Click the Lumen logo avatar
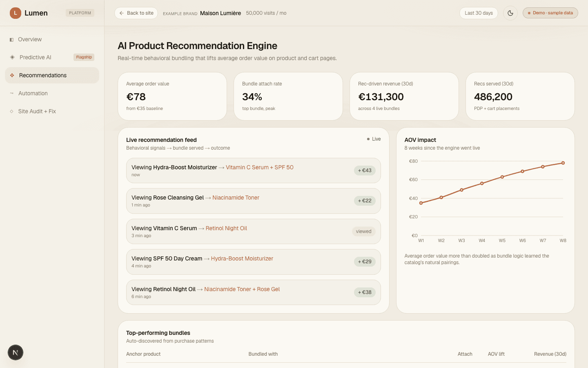This screenshot has width=588, height=368. [x=16, y=13]
